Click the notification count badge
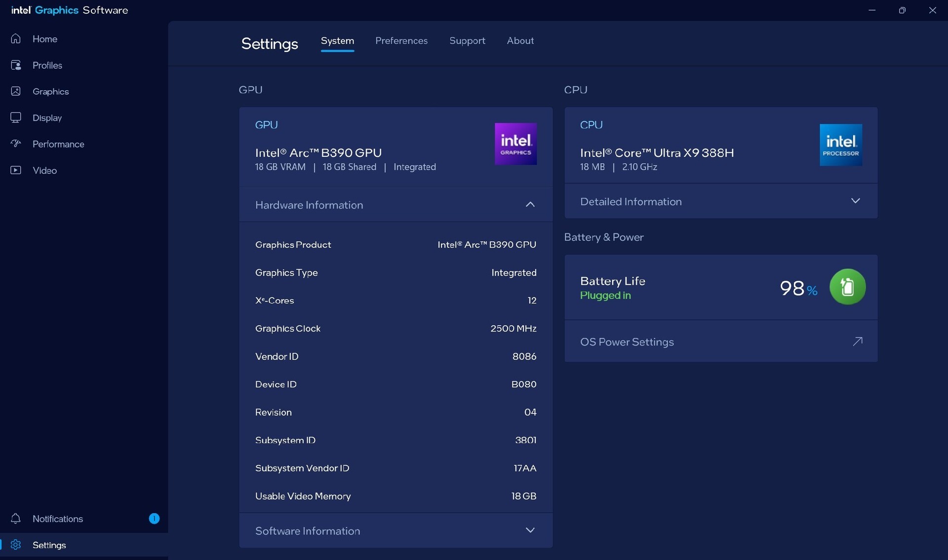This screenshot has height=560, width=948. pyautogui.click(x=154, y=519)
